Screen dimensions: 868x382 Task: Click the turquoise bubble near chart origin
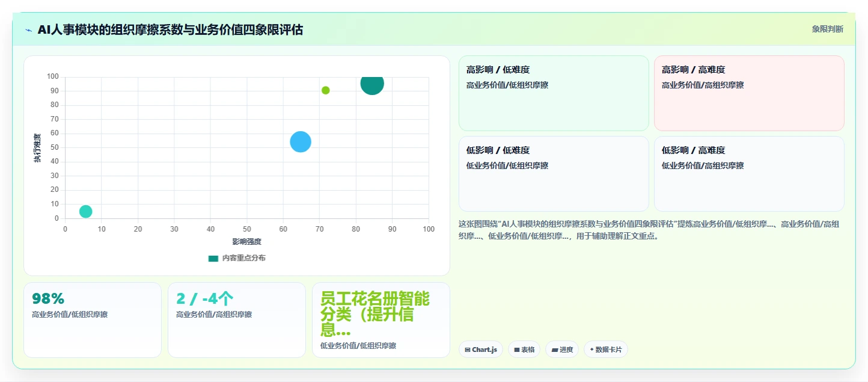pyautogui.click(x=86, y=211)
